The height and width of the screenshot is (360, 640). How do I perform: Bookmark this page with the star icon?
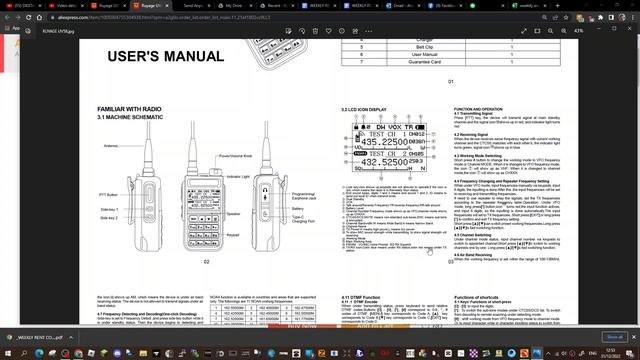pyautogui.click(x=566, y=18)
